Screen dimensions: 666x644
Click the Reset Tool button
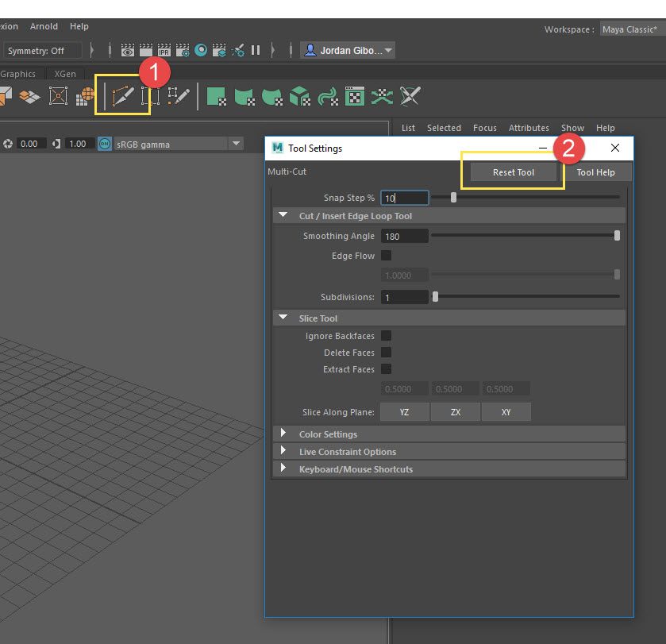512,172
